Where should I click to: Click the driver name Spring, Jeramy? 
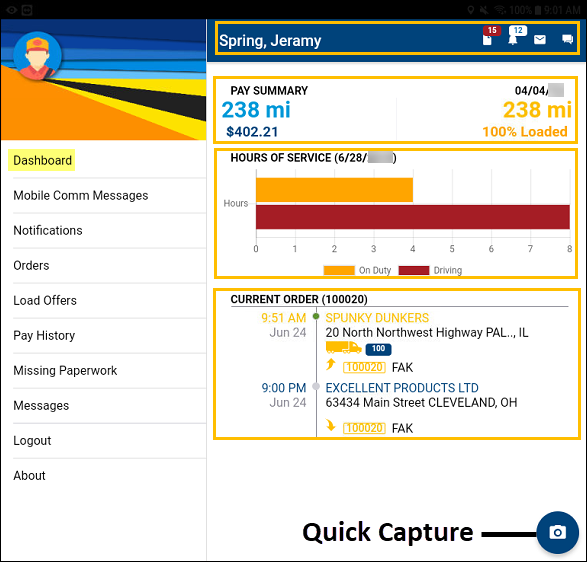tap(270, 40)
